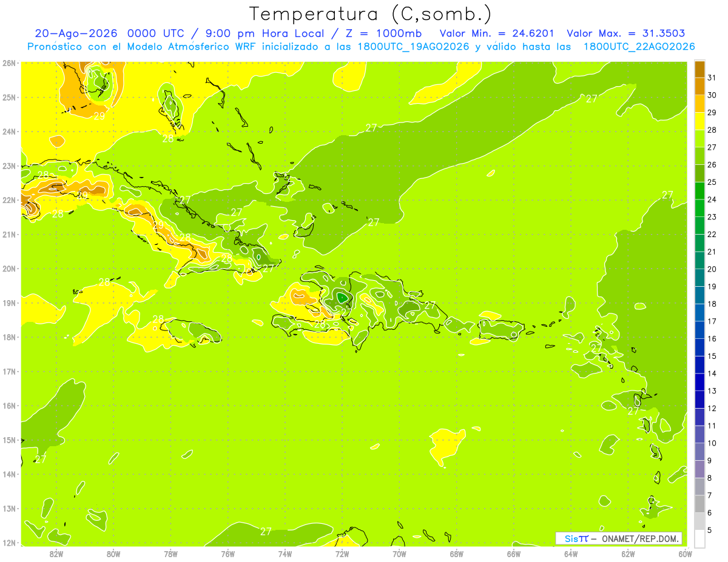
Task: Click the "Valor Max. = 31.3503" text
Action: click(625, 33)
